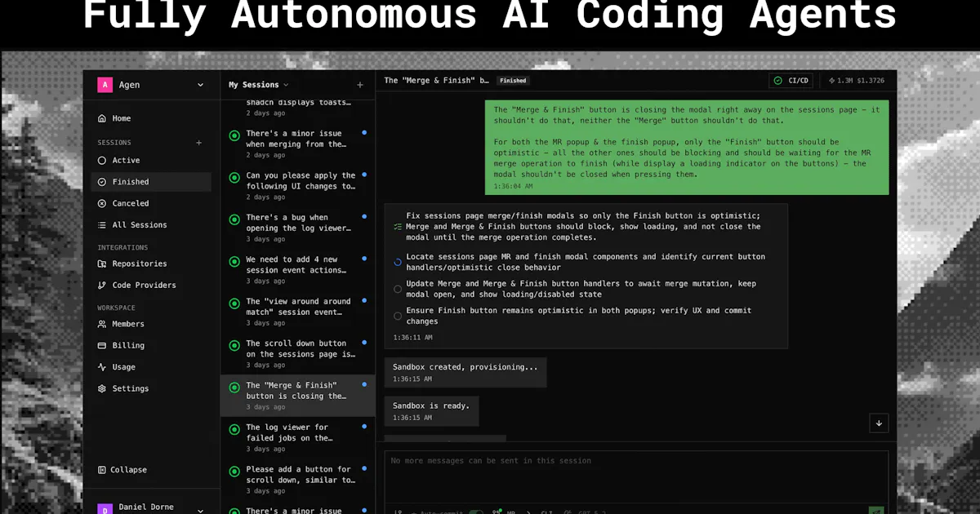Click status icon of 'Can you please apply' session

coord(234,177)
